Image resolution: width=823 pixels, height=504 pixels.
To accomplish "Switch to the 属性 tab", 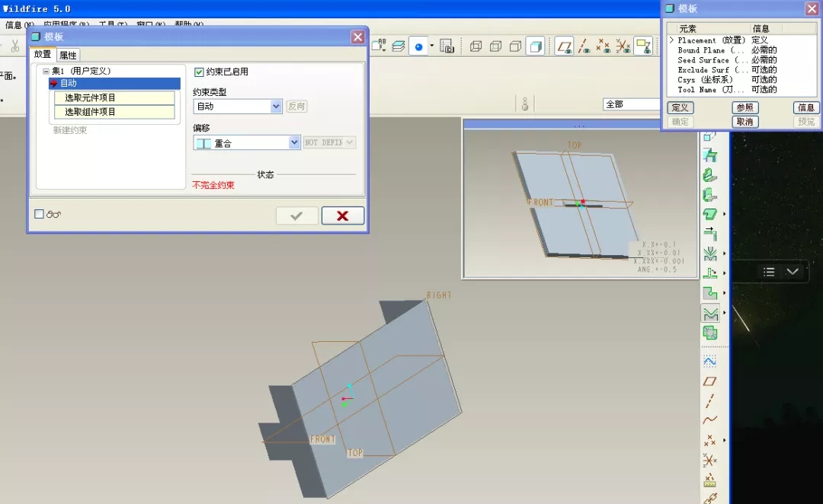I will pos(68,55).
